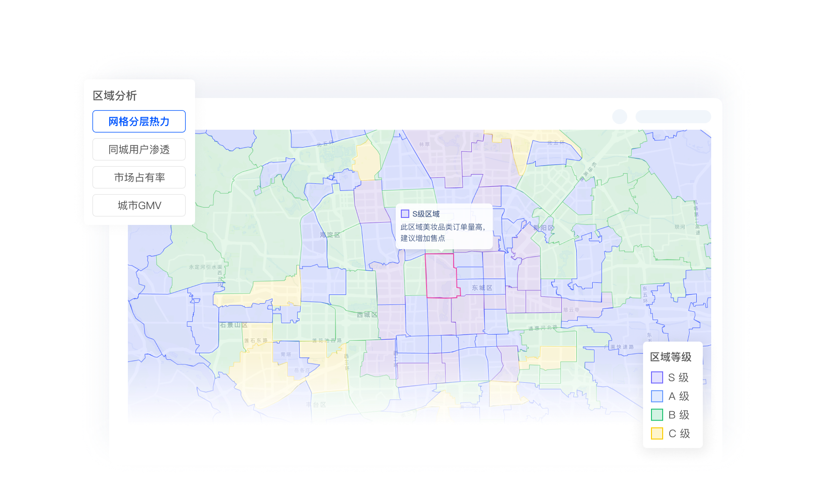Click the round avatar placeholder in header

click(620, 117)
